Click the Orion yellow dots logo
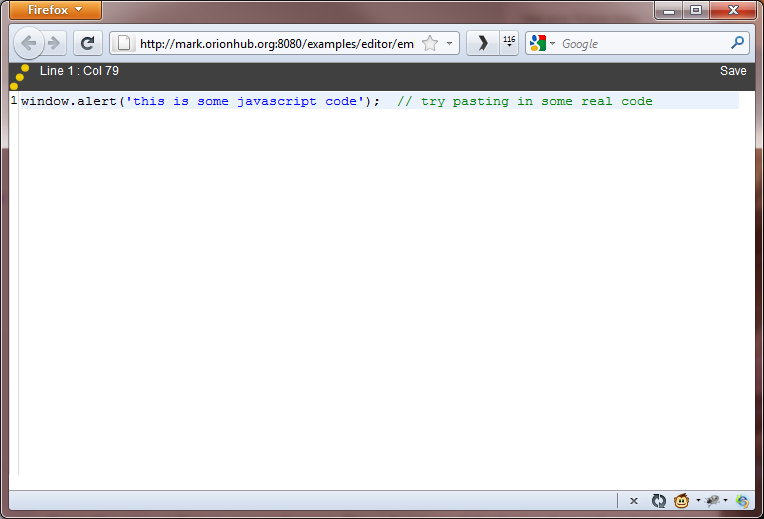This screenshot has height=519, width=764. click(19, 77)
